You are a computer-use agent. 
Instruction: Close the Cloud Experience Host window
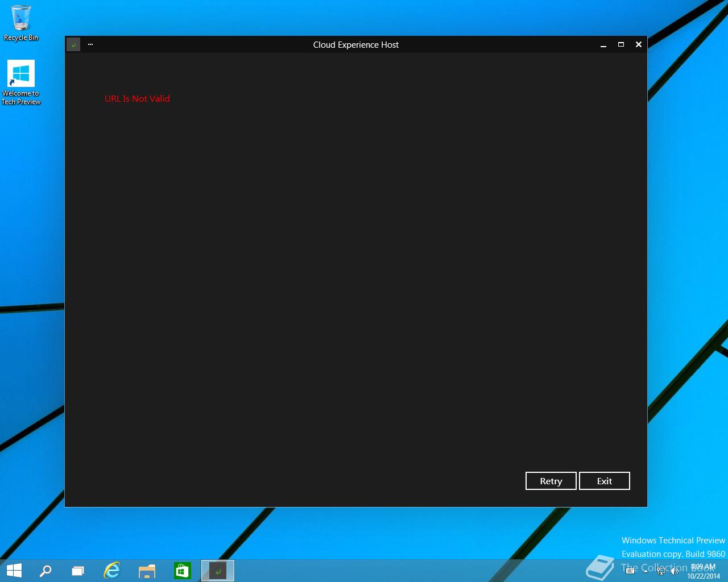tap(639, 44)
